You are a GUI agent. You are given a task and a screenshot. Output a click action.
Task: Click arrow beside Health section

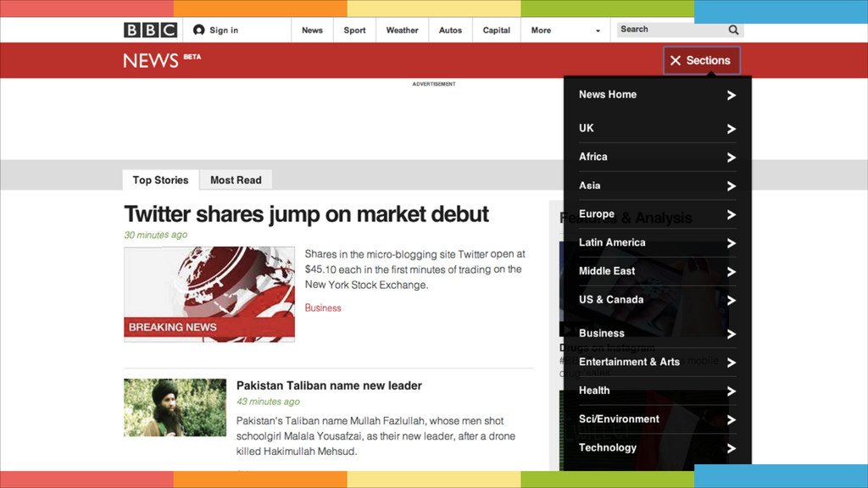click(x=732, y=391)
